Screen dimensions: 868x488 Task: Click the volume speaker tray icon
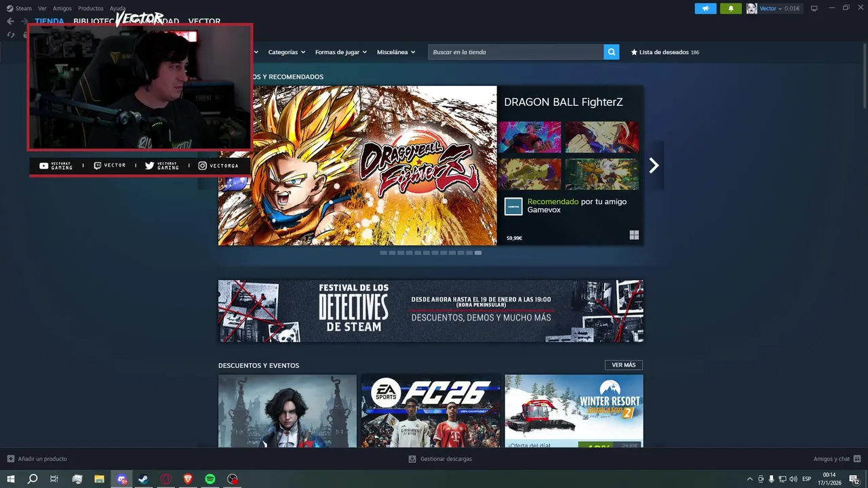tap(793, 479)
